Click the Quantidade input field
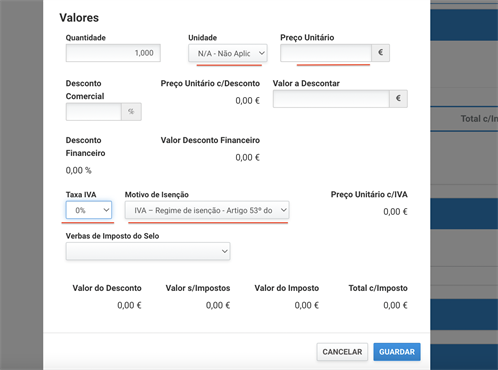This screenshot has width=498, height=370. click(x=113, y=53)
